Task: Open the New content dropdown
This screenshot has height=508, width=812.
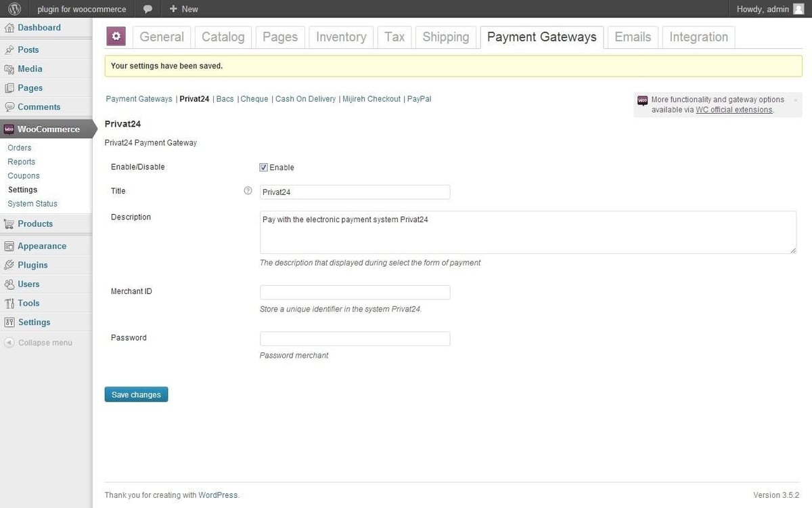Action: (183, 9)
